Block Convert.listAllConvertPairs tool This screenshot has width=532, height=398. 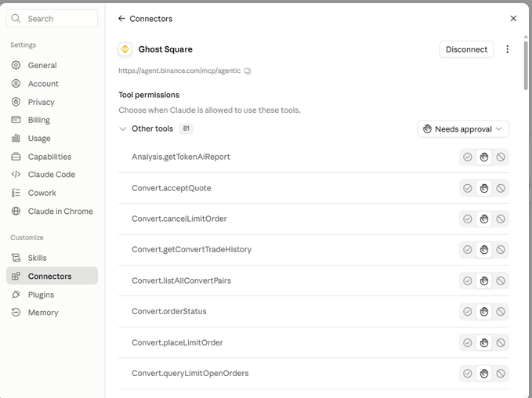(501, 281)
